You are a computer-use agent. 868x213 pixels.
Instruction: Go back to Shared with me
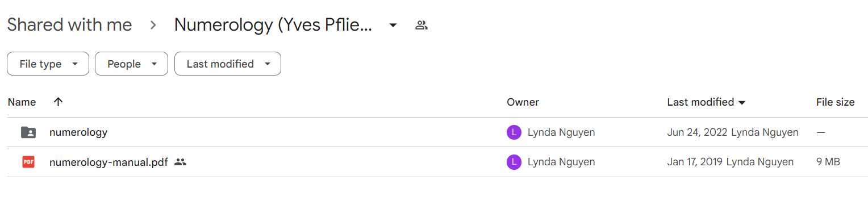69,25
